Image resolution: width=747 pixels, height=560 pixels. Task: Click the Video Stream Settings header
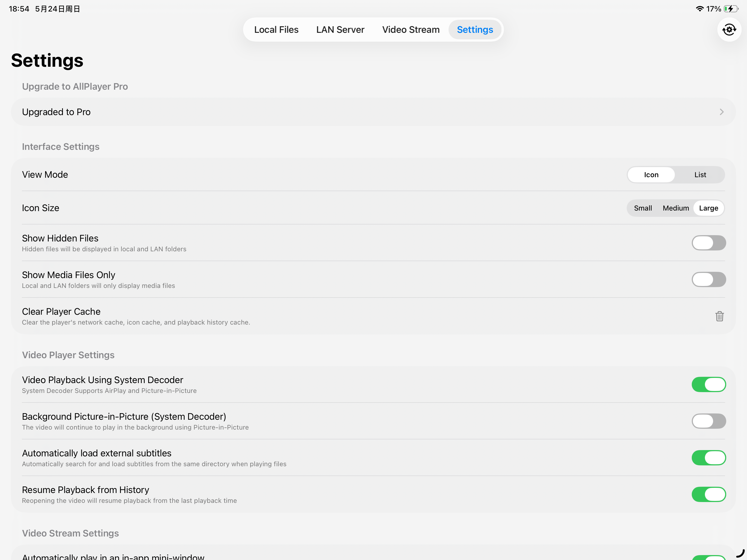[70, 533]
